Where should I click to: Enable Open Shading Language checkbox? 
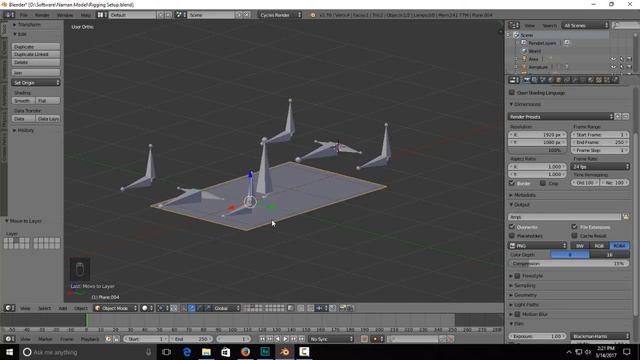(x=512, y=93)
